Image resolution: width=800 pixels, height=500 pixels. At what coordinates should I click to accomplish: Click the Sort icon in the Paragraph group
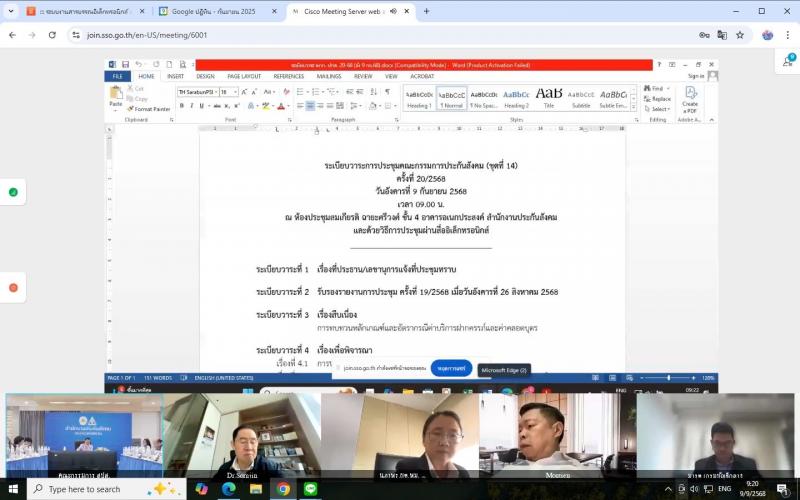coord(373,92)
